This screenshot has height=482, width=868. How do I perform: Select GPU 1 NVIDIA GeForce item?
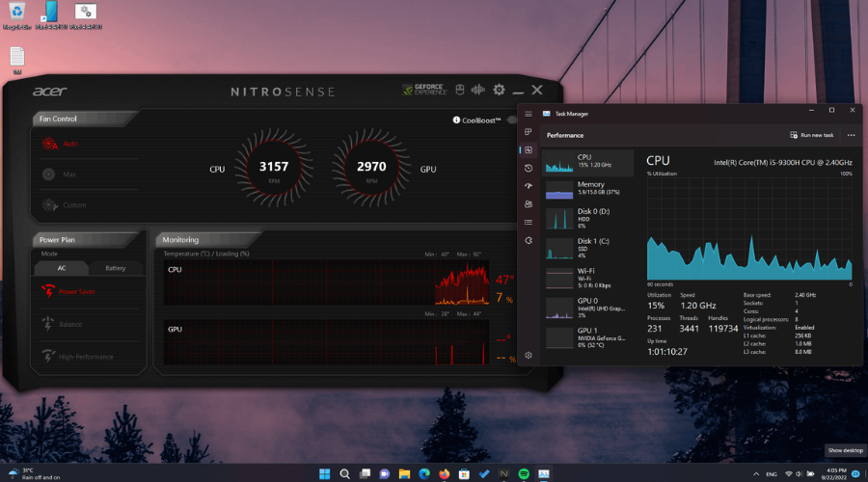click(588, 337)
